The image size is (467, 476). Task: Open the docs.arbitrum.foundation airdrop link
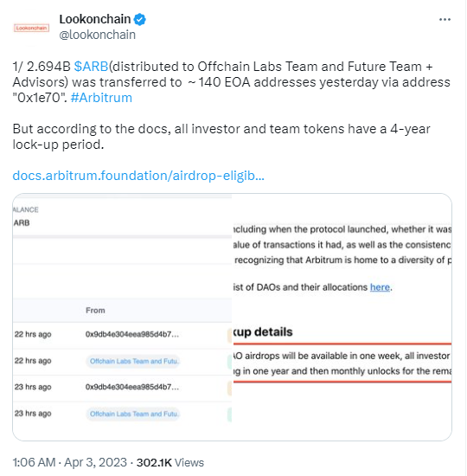pos(138,176)
